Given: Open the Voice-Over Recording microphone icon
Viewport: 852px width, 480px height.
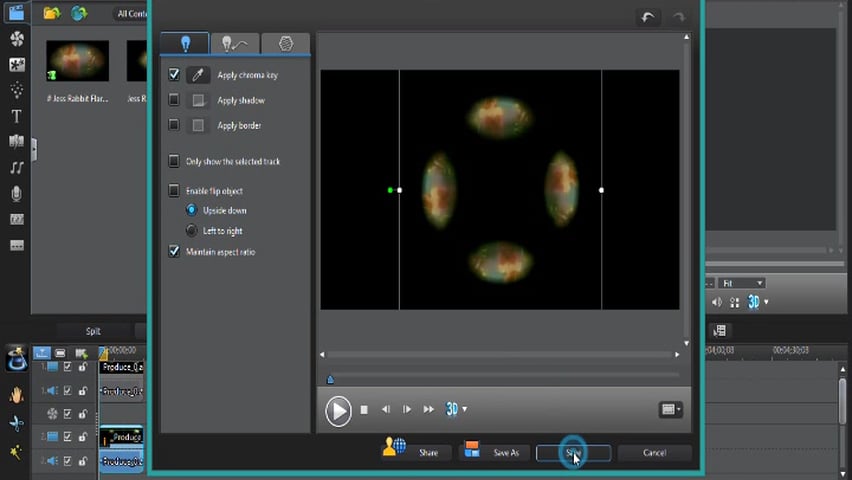Looking at the screenshot, I should tap(16, 194).
